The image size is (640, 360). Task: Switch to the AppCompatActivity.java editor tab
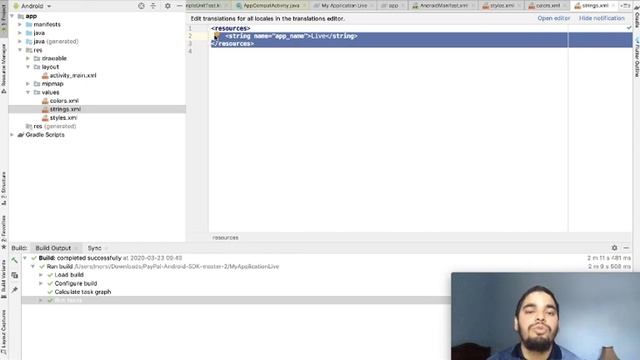pyautogui.click(x=271, y=6)
